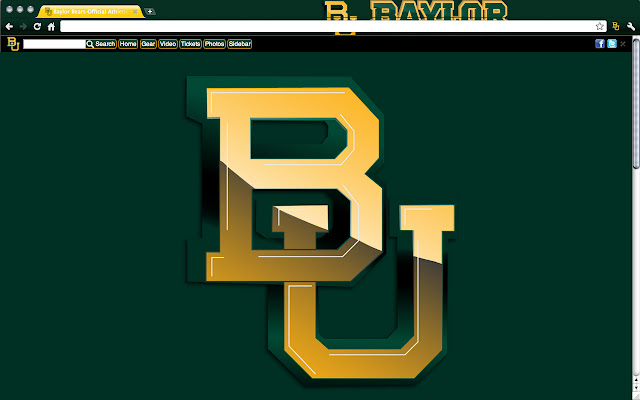Screen dimensions: 640x400
Task: Click the BU logo in the Baylor toolbar
Action: coord(13,44)
